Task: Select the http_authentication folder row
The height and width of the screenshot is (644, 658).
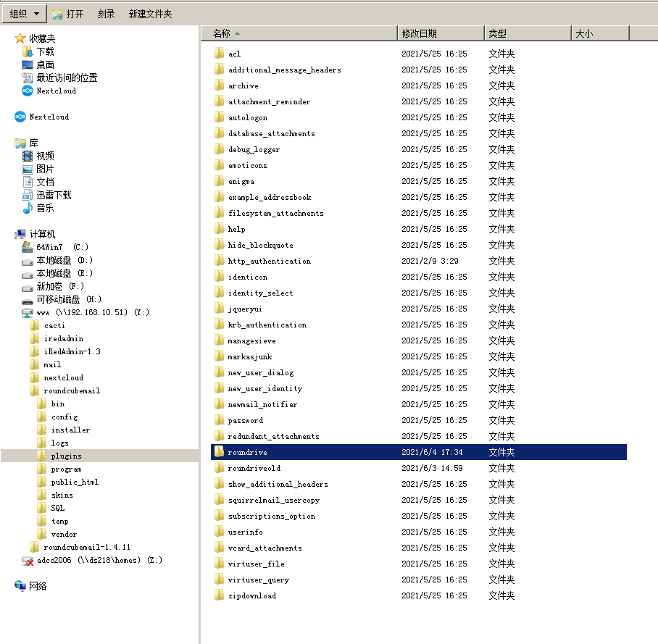Action: tap(419, 261)
